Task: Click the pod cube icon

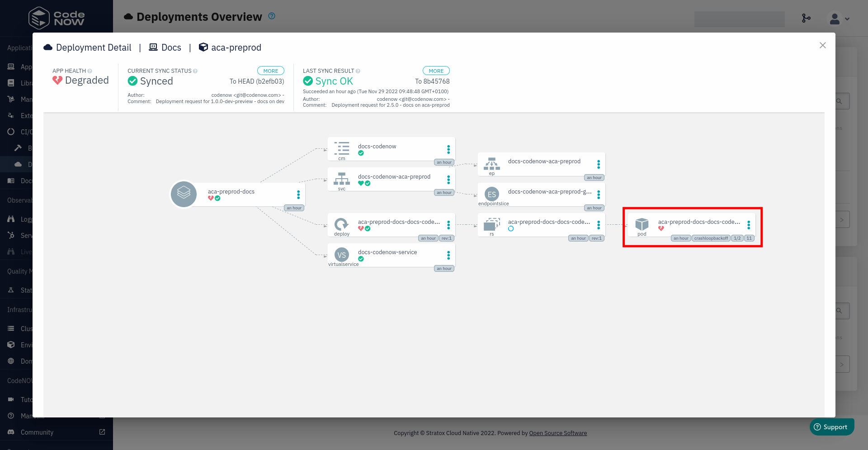Action: coord(642,224)
